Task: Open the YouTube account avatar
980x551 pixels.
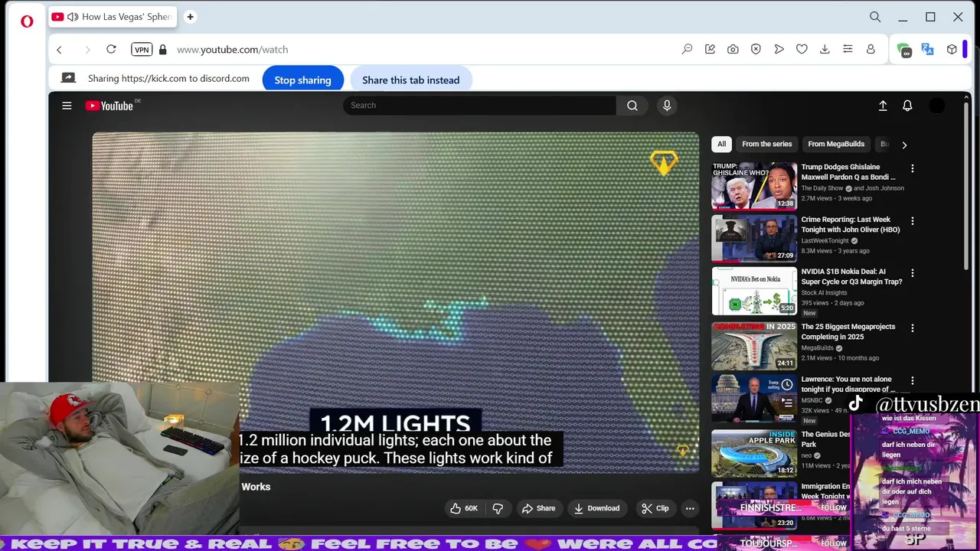Action: [937, 106]
